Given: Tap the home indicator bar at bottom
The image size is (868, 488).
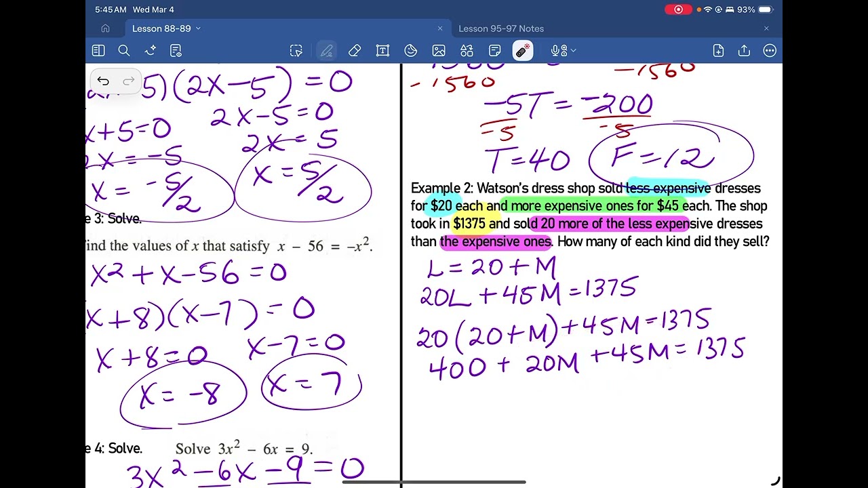Looking at the screenshot, I should tap(434, 482).
